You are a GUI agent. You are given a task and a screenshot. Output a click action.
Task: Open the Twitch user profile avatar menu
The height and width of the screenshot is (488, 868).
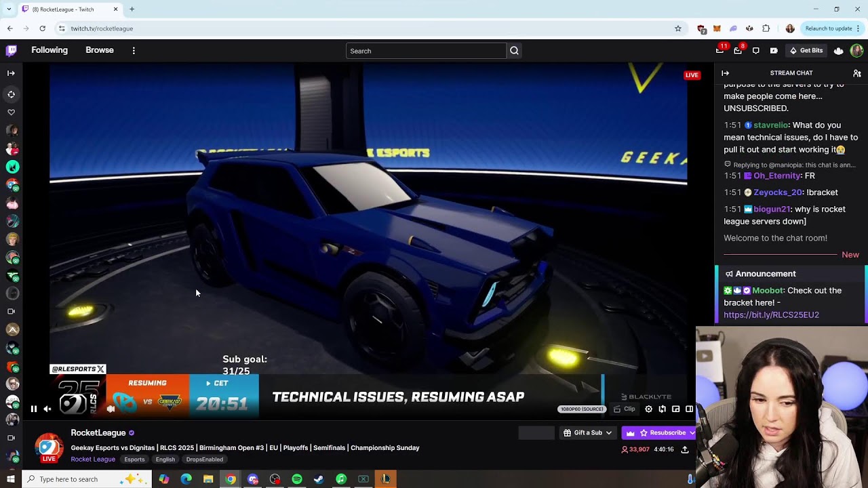[x=856, y=51]
